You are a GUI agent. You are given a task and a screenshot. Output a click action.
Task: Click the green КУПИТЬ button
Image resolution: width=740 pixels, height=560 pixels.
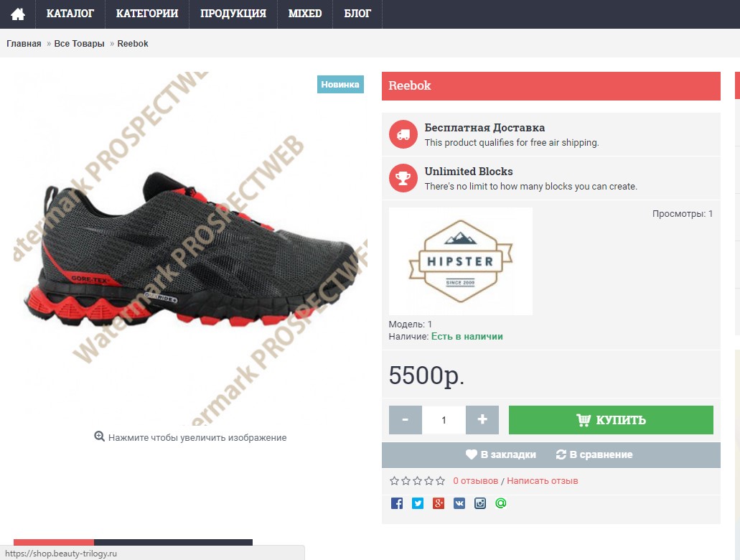(x=611, y=420)
